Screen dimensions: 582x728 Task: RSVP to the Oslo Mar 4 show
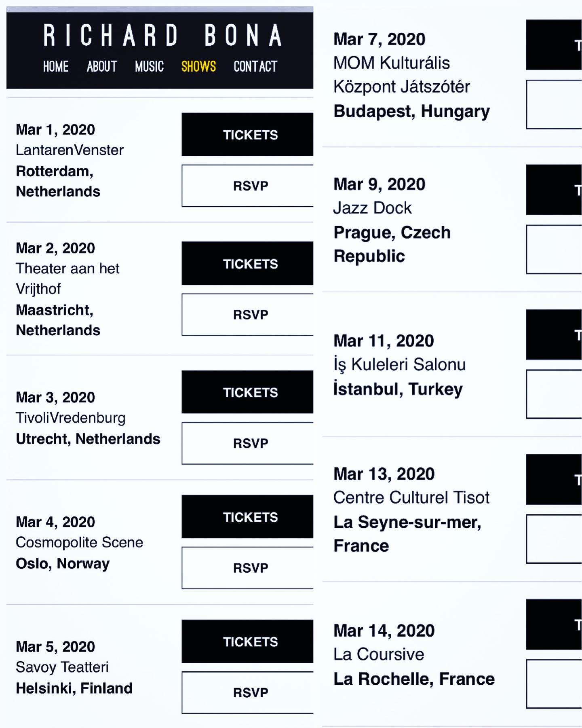(247, 567)
